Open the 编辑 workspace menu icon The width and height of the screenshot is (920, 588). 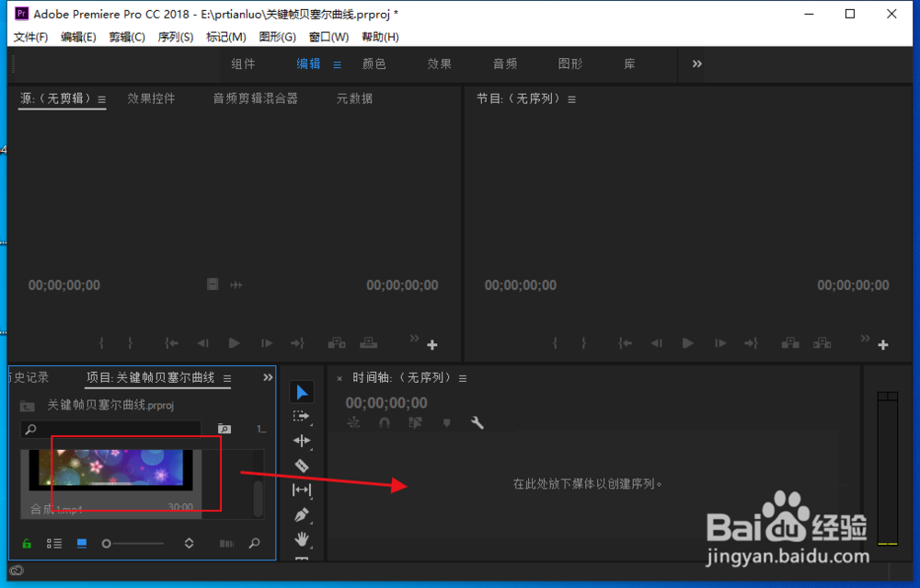tap(338, 64)
